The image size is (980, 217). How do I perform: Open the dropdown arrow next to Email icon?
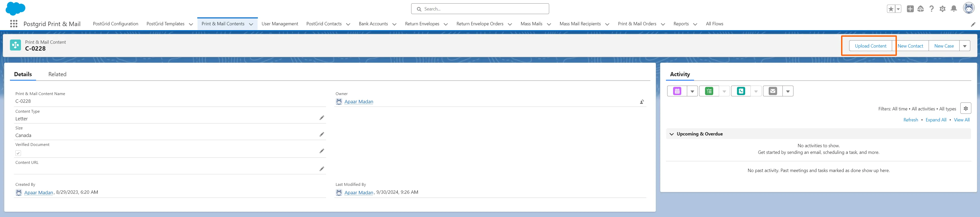tap(788, 91)
